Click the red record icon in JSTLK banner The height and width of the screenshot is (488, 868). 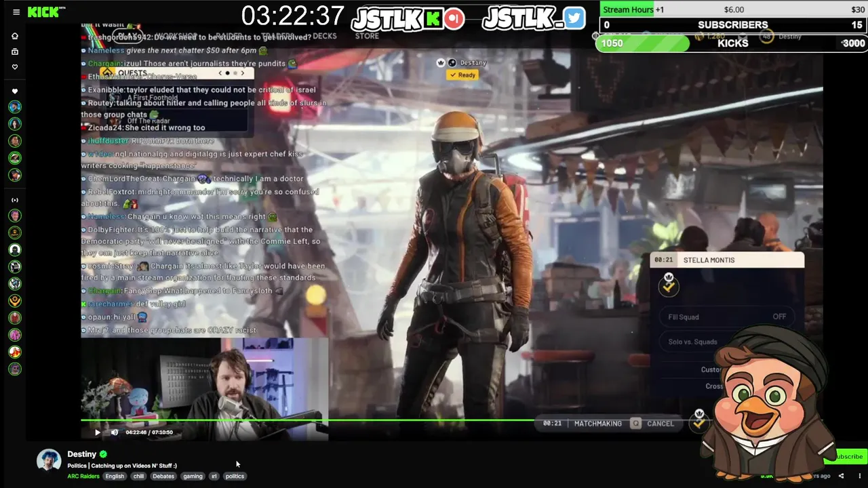coord(454,18)
